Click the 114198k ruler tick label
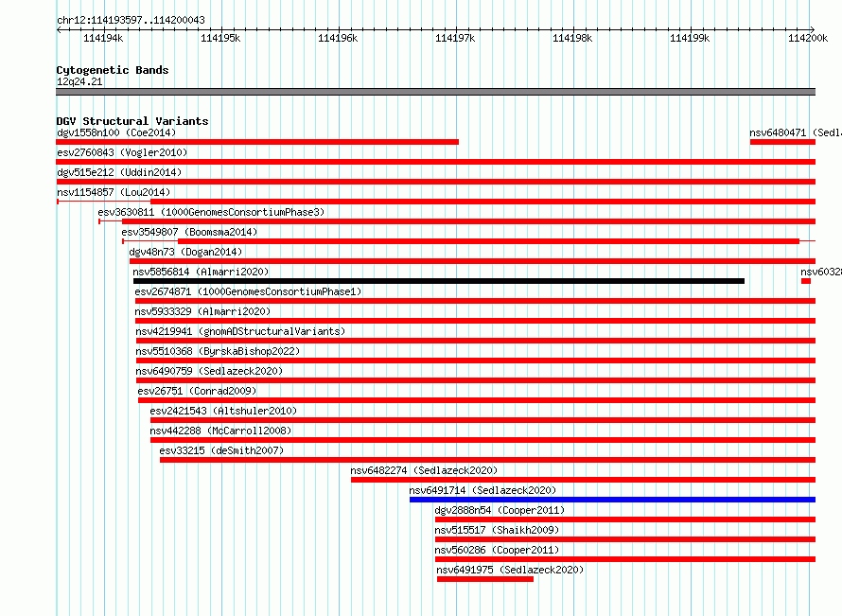This screenshot has width=842, height=616. 572,38
